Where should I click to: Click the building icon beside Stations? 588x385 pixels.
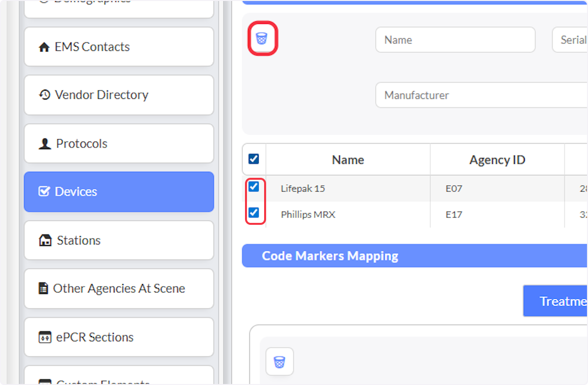coord(45,240)
